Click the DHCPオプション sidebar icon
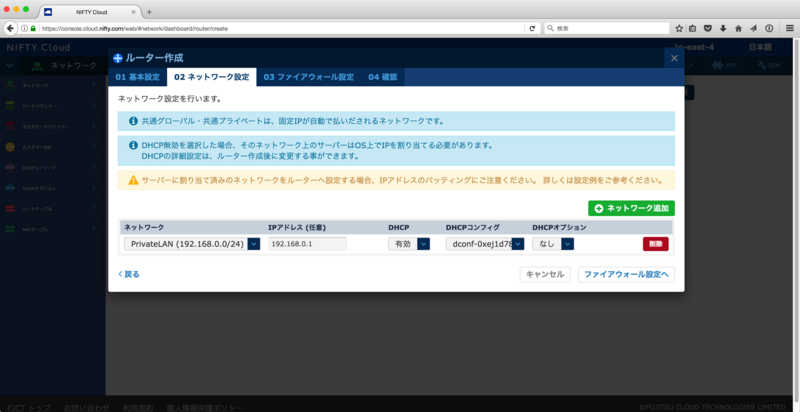Image resolution: width=800 pixels, height=412 pixels. 10,188
